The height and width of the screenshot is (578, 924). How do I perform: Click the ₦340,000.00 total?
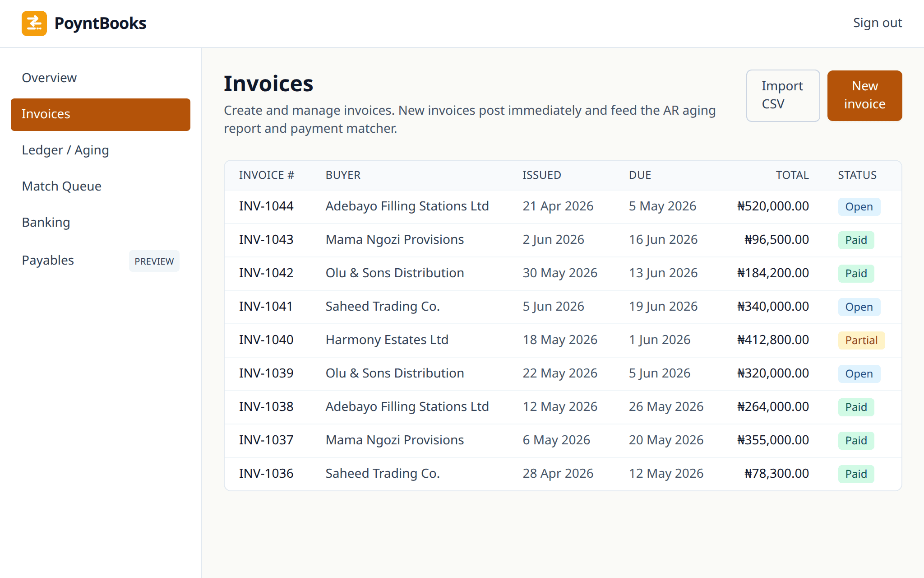click(x=773, y=307)
